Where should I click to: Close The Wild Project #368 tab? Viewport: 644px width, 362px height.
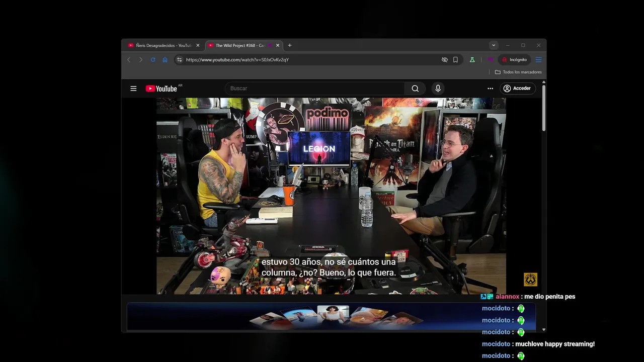pos(278,45)
